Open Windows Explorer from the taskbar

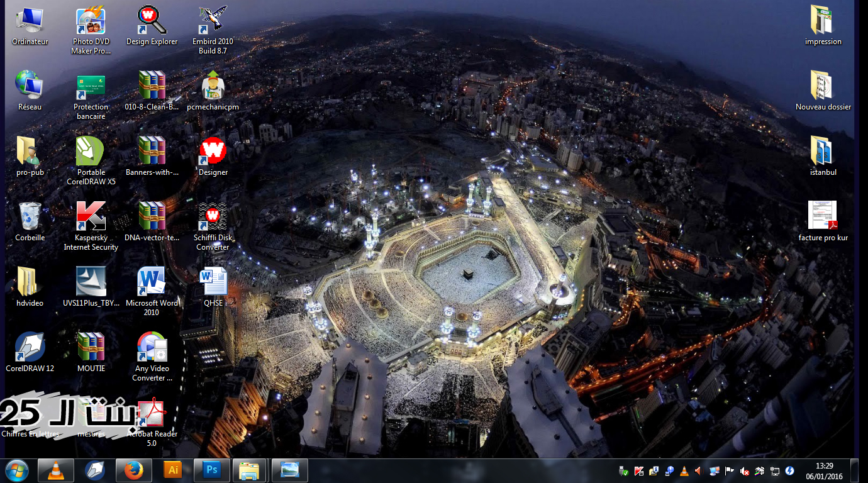click(250, 470)
